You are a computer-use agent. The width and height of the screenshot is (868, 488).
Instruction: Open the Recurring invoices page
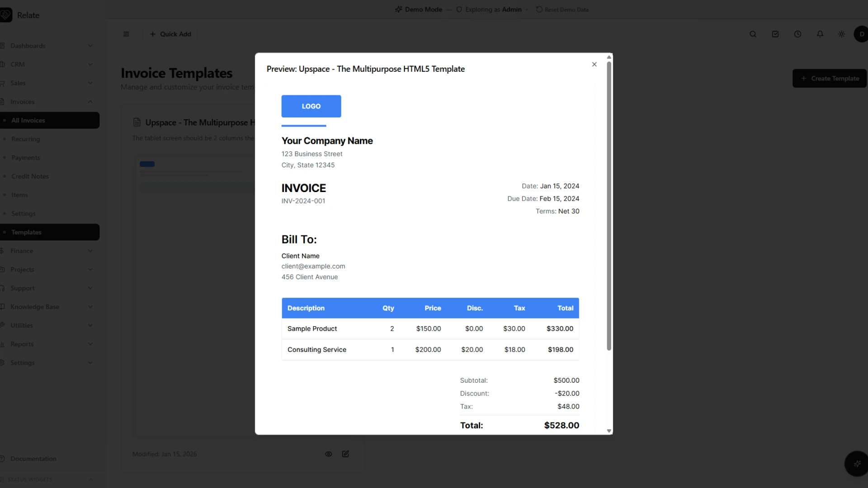pos(49,139)
